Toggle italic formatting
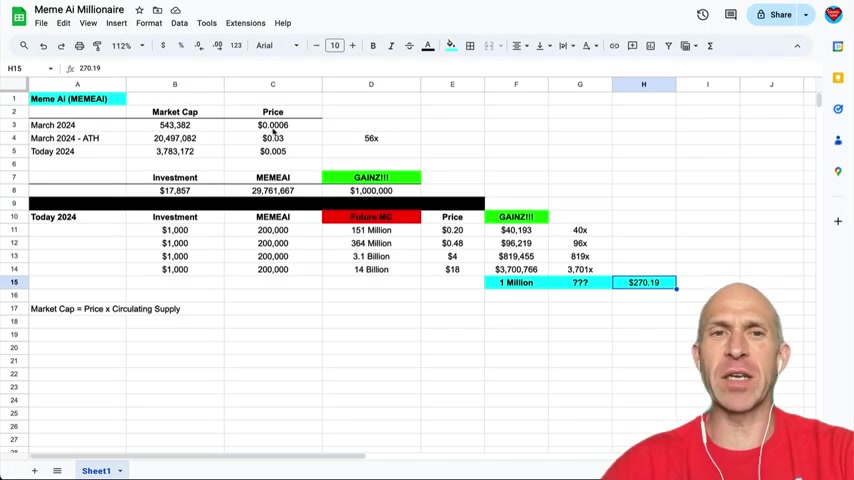This screenshot has height=480, width=854. 391,46
